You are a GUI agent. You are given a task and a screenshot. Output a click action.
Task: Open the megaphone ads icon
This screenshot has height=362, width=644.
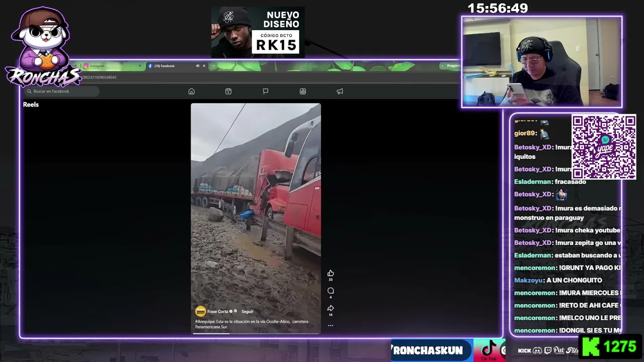(340, 92)
